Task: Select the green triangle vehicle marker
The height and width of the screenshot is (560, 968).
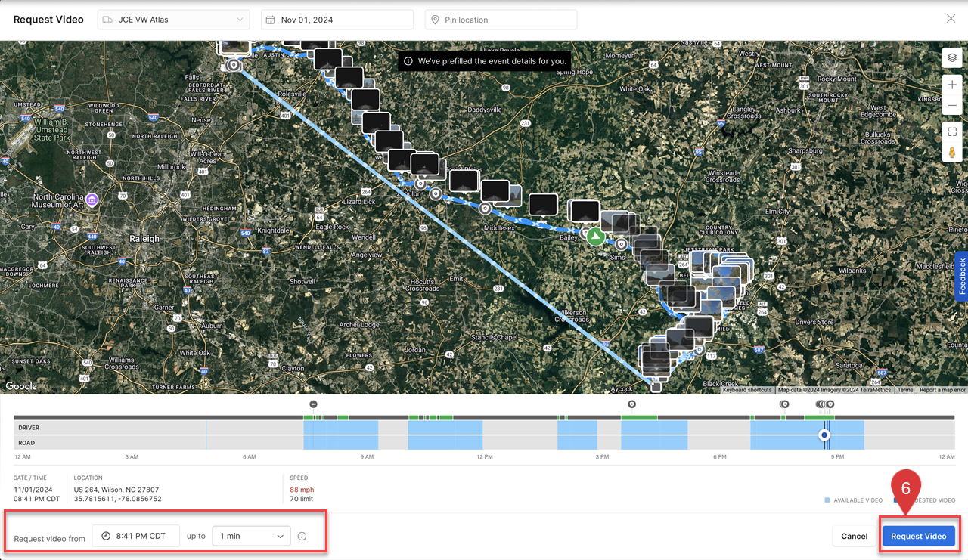Action: pyautogui.click(x=596, y=237)
